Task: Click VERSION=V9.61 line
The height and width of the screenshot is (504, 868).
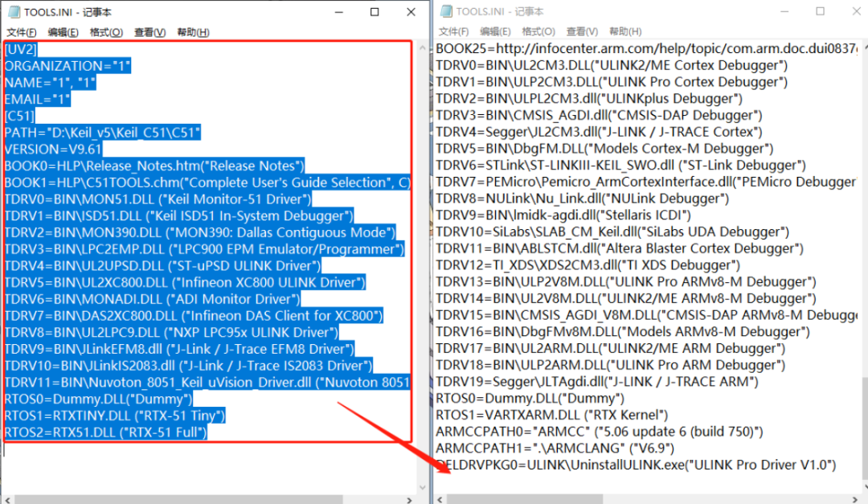Action: coord(53,149)
